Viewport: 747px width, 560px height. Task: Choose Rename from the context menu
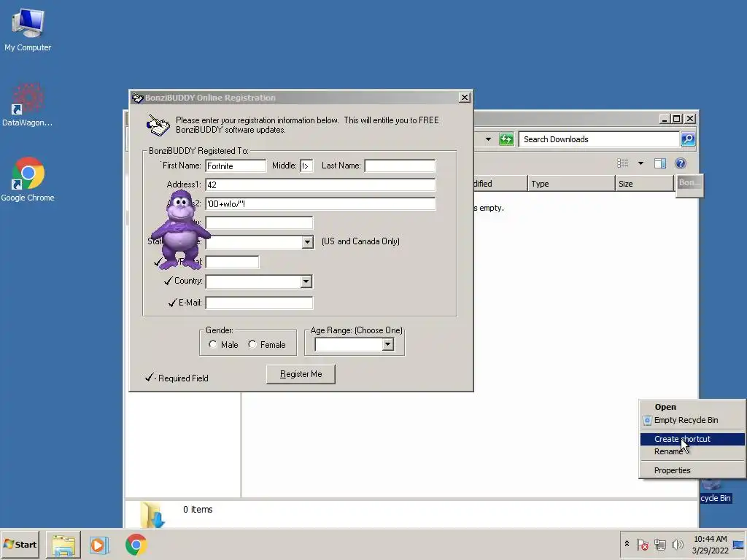(x=693, y=451)
